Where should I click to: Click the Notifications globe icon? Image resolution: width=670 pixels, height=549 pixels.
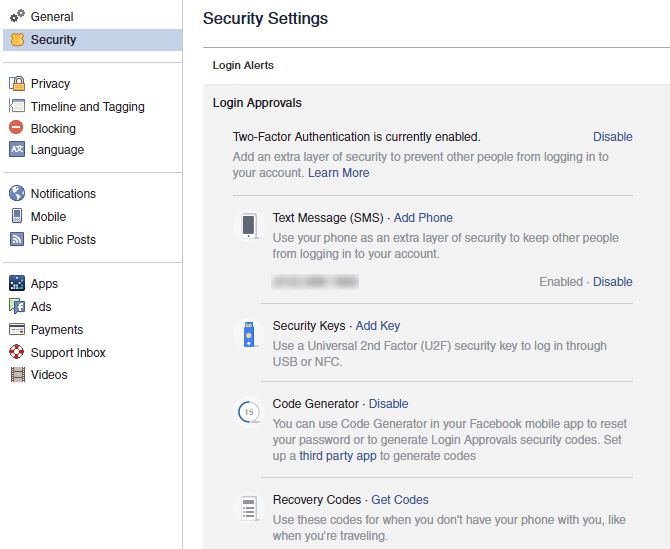point(17,193)
